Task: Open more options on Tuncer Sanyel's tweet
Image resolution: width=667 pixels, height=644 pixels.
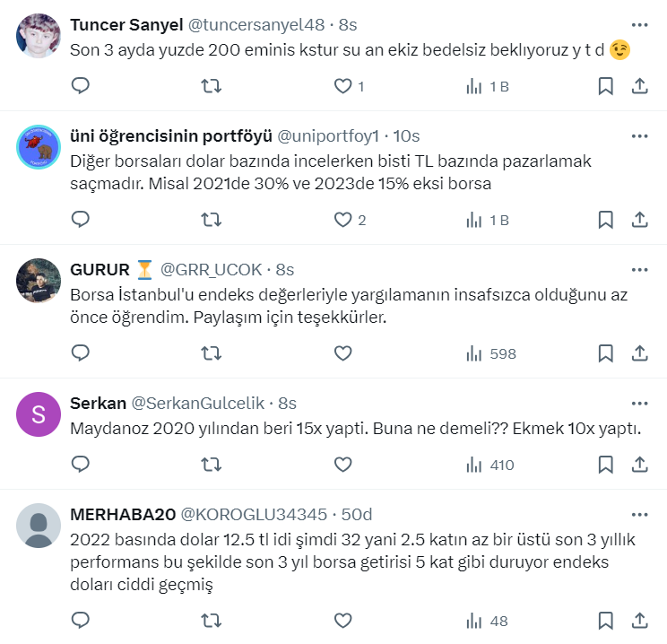Action: [x=639, y=25]
